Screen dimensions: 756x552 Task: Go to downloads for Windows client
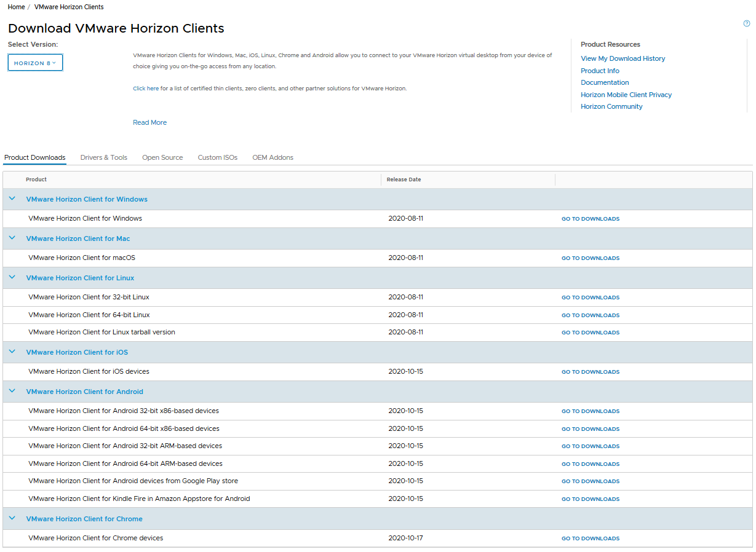click(x=591, y=219)
